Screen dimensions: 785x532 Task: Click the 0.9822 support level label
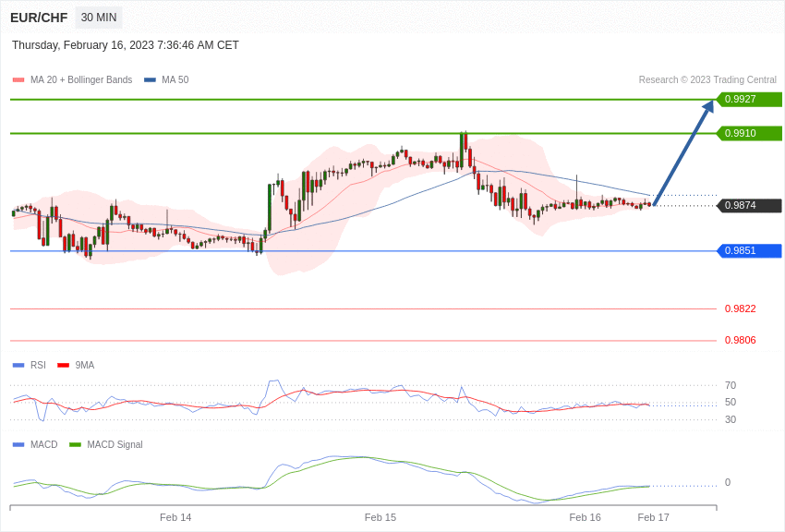pos(740,308)
